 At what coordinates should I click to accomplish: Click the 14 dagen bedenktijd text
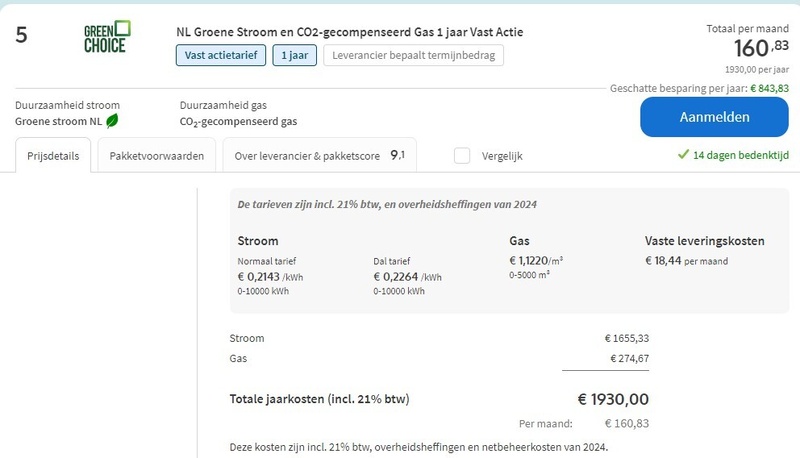741,155
